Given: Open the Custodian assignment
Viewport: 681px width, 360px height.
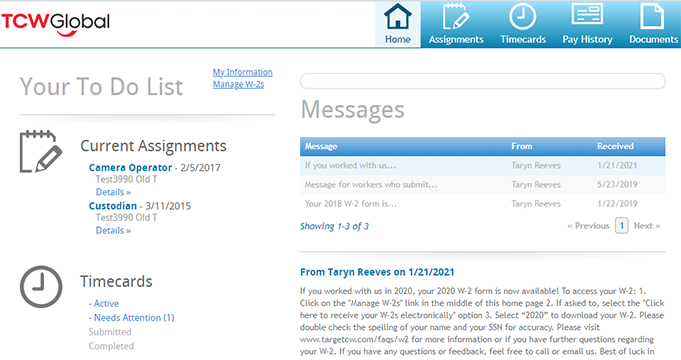Looking at the screenshot, I should click(112, 206).
